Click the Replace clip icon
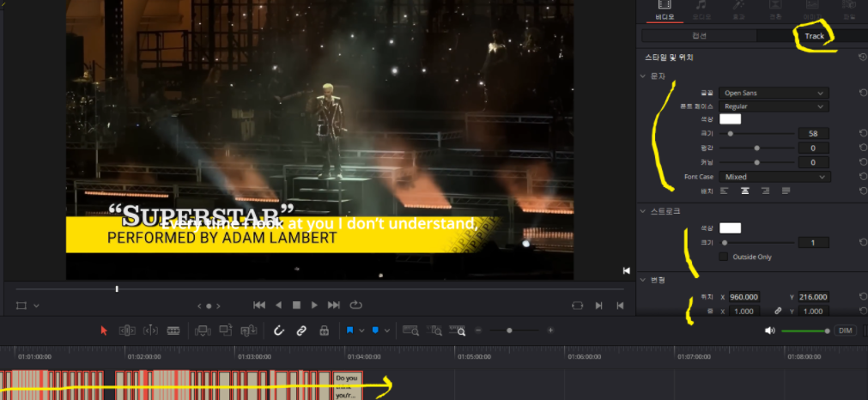 [x=247, y=330]
